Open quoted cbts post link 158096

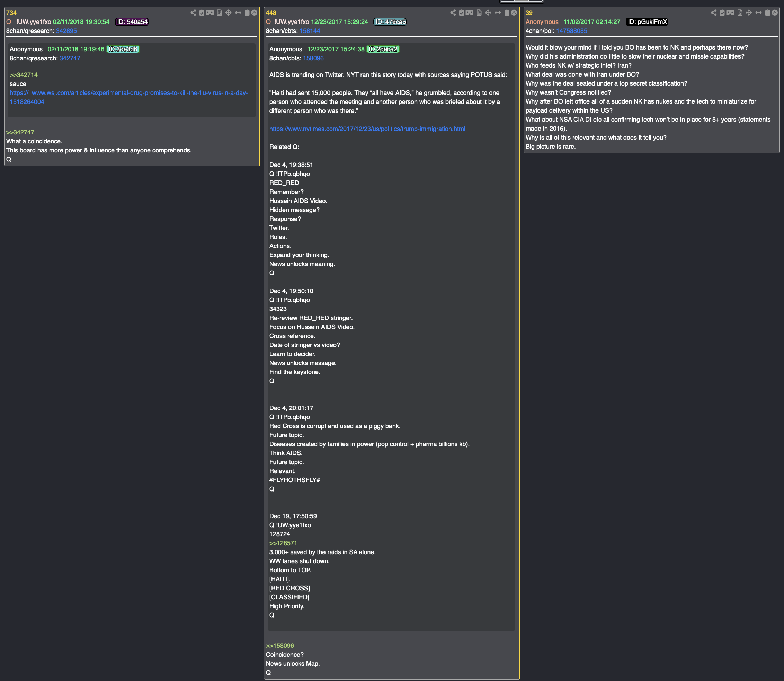pos(313,58)
